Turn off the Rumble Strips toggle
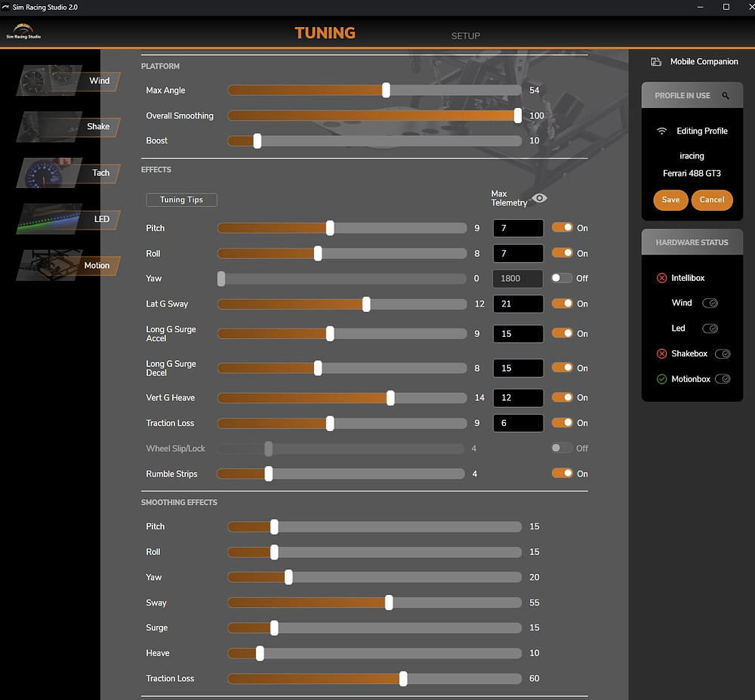Screen dimensions: 755x700 (x=562, y=473)
